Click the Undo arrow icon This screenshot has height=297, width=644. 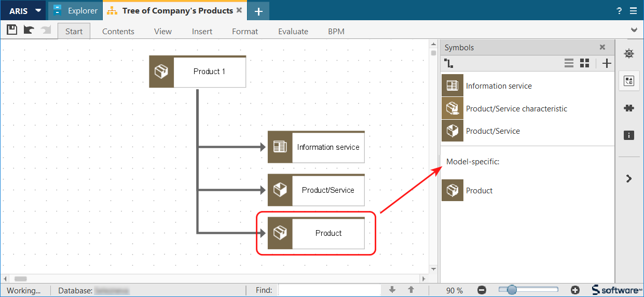pyautogui.click(x=29, y=30)
